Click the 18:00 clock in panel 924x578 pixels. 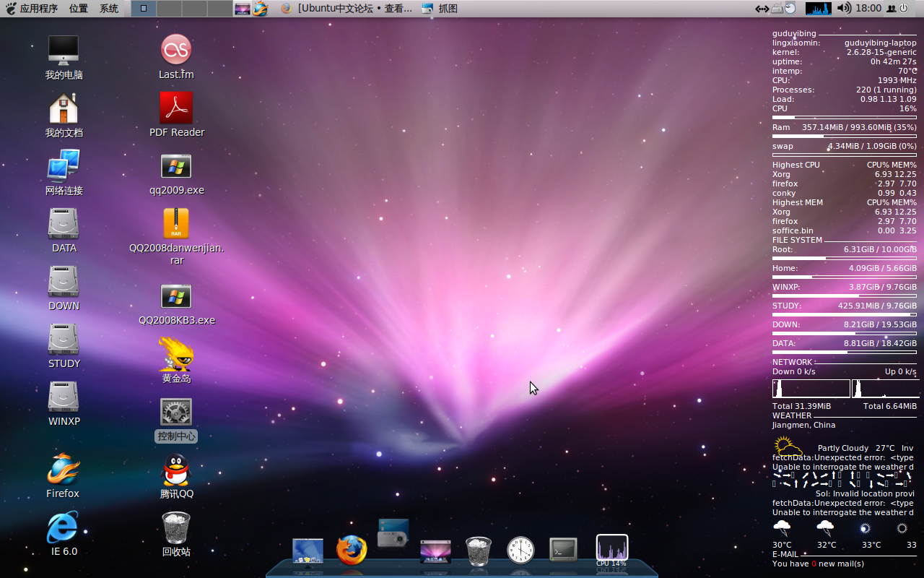[x=868, y=8]
